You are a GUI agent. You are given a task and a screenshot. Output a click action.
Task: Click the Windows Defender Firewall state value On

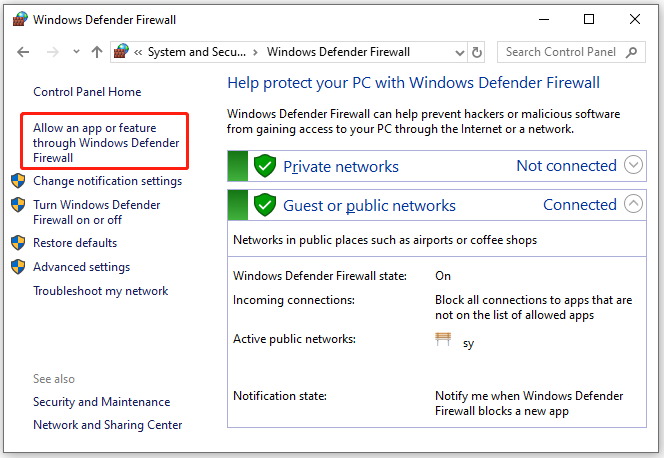443,276
